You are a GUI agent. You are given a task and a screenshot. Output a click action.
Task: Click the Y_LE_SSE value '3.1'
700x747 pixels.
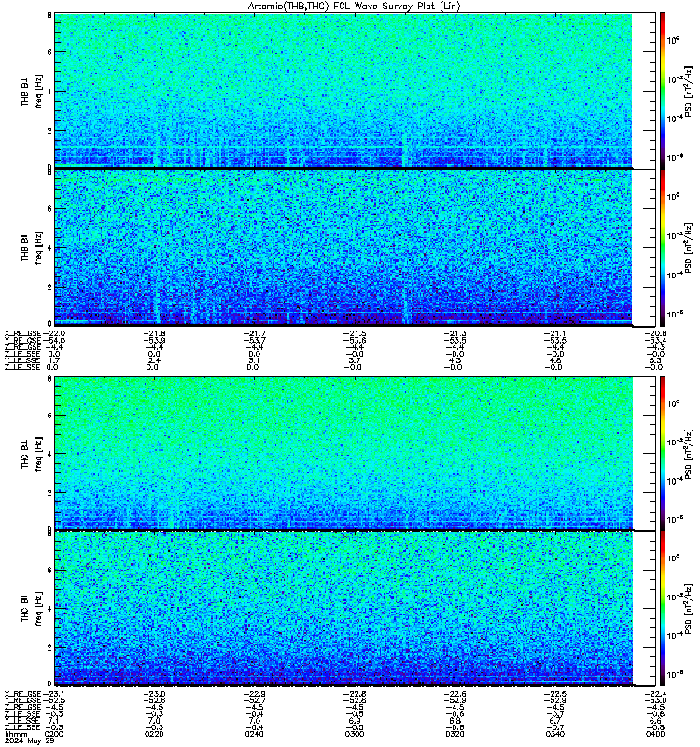point(255,360)
